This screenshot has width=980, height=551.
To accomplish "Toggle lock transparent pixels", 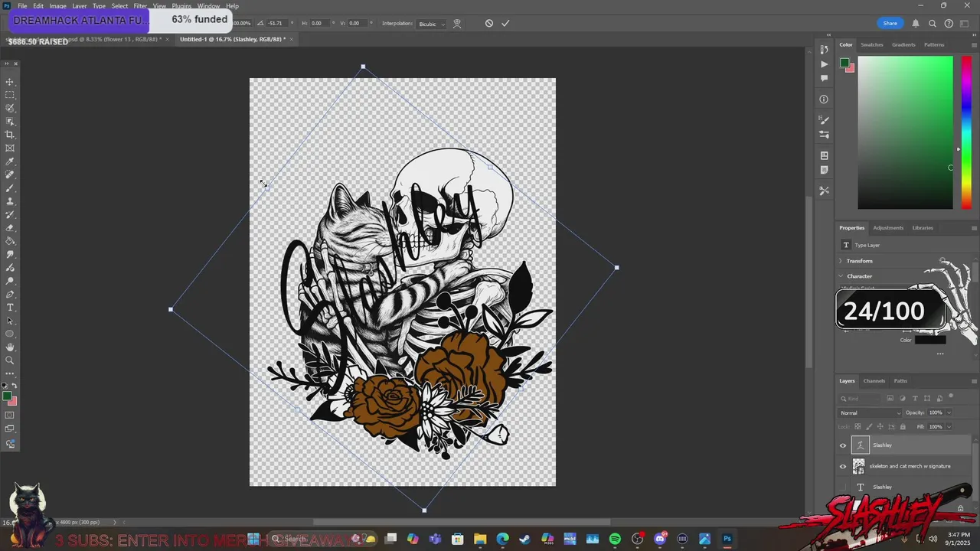I will [857, 426].
